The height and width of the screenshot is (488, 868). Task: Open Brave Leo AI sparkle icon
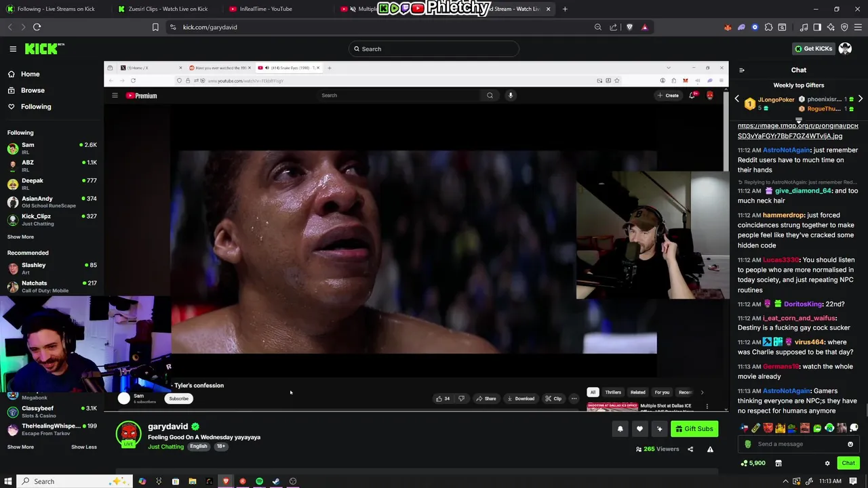point(831,27)
